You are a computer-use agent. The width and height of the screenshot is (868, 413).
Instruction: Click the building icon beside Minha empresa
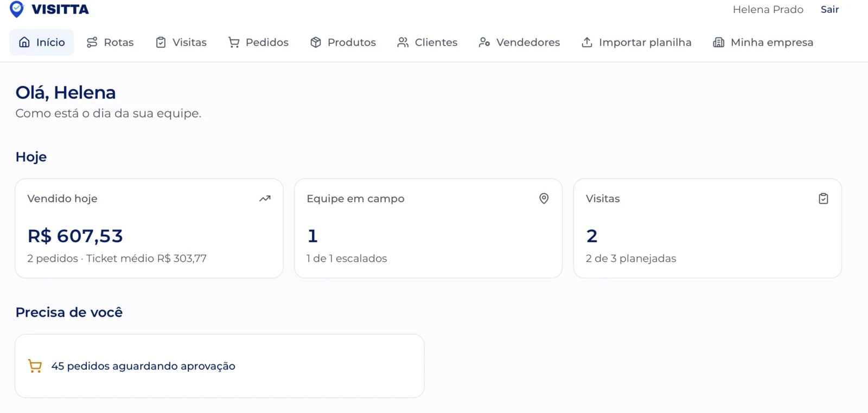719,42
